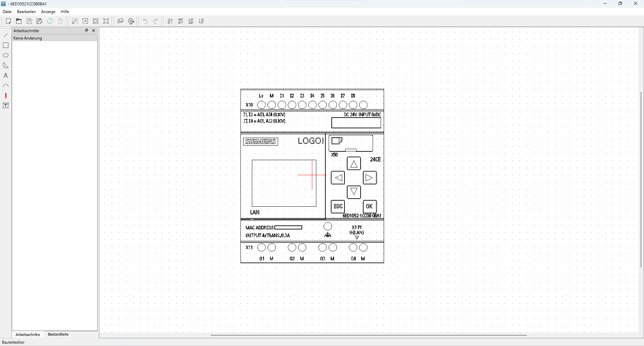The width and height of the screenshot is (644, 346).
Task: Click the horizontal scrollbar below canvas
Action: pos(368,335)
